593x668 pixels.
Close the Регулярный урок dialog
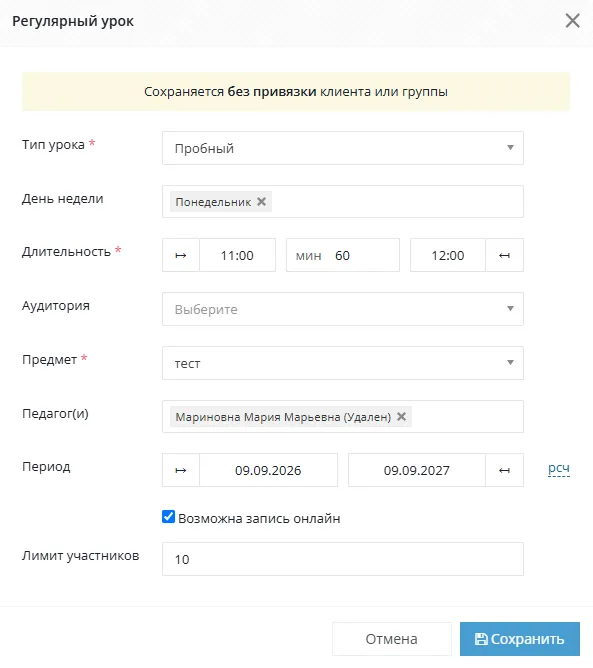coord(573,20)
